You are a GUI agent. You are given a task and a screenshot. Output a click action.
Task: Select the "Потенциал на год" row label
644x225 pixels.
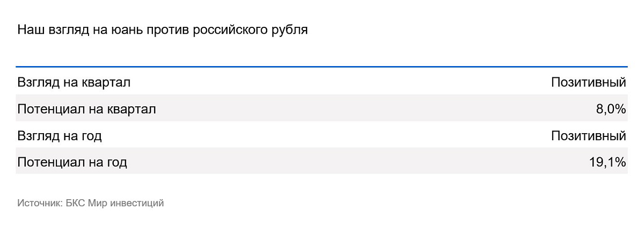coord(72,162)
